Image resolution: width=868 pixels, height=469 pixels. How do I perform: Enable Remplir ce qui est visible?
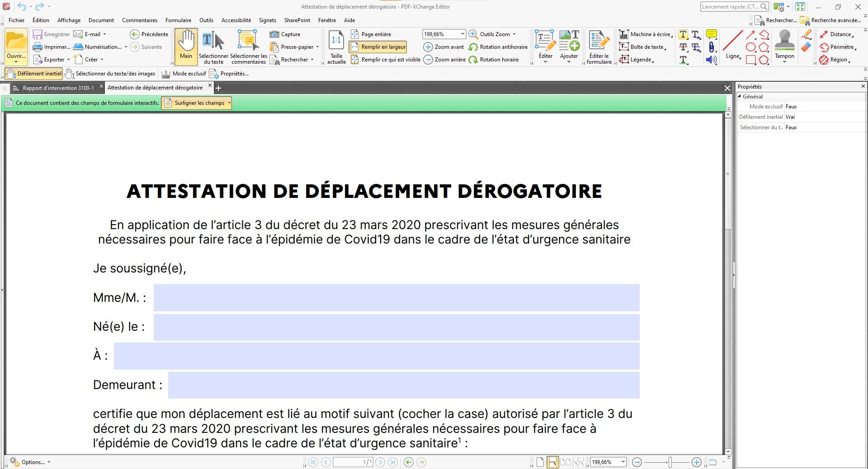(x=385, y=60)
